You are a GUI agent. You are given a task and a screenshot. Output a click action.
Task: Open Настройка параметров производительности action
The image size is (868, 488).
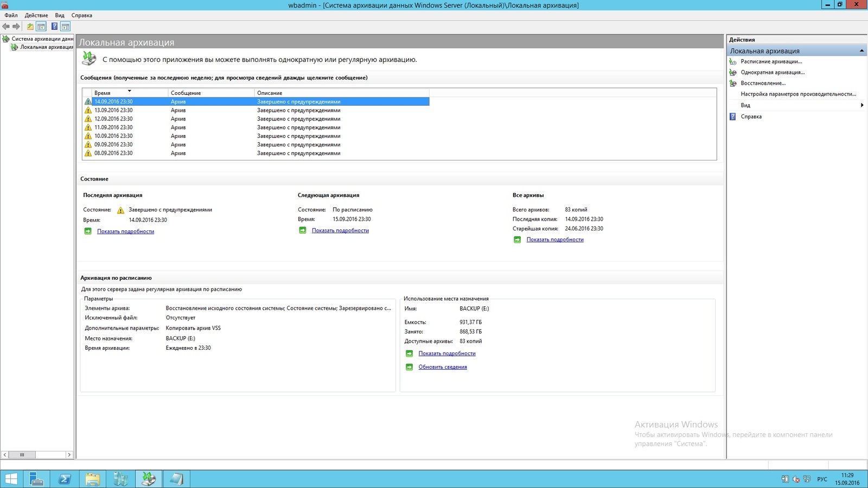pyautogui.click(x=798, y=94)
